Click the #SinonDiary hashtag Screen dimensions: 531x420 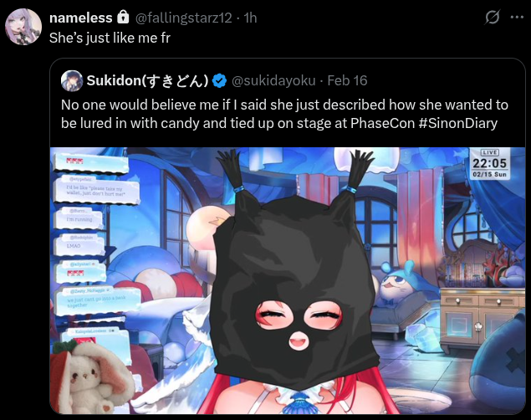[458, 123]
